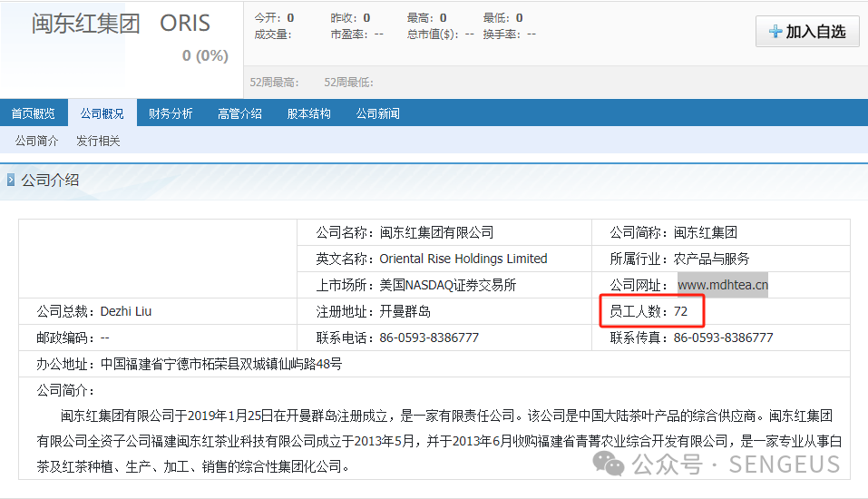Go to the 股本结构 tab
Viewport: 868px width, 499px height.
pos(309,113)
